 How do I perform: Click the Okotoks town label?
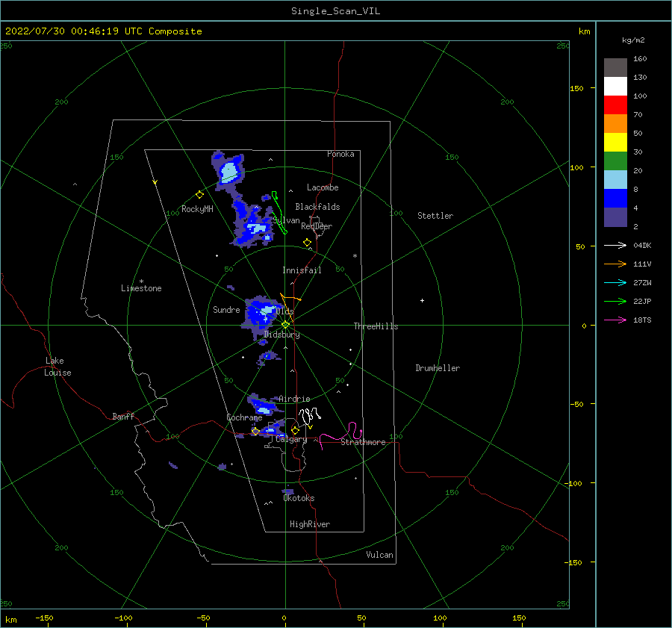[x=299, y=498]
